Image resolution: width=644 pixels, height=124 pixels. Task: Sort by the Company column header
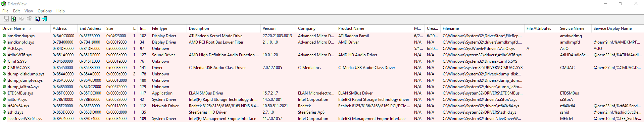tap(316, 28)
